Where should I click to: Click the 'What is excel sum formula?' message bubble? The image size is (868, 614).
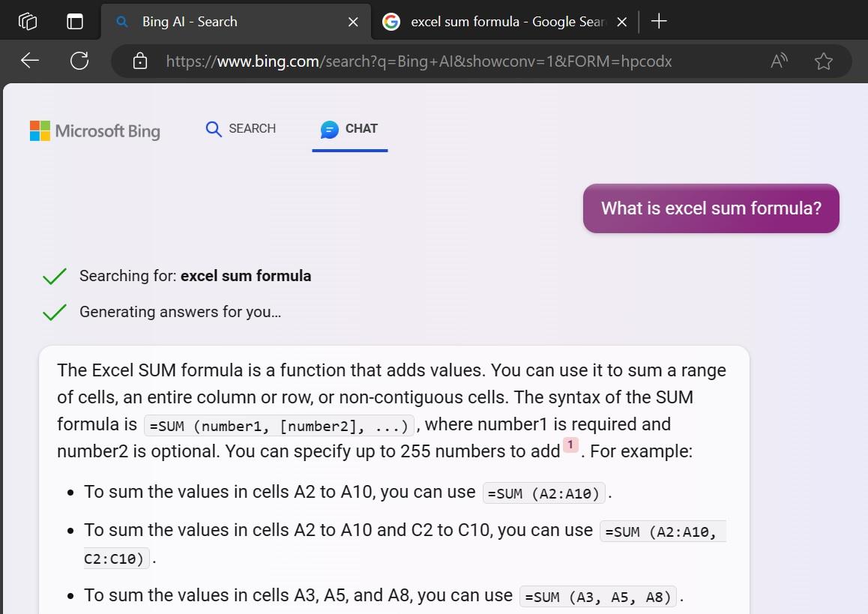[x=711, y=208]
